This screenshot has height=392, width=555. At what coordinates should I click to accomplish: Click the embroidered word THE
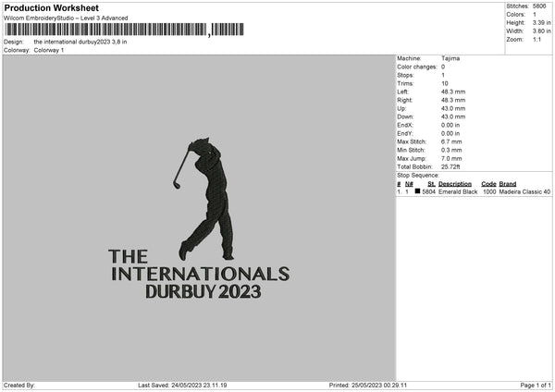click(x=128, y=256)
